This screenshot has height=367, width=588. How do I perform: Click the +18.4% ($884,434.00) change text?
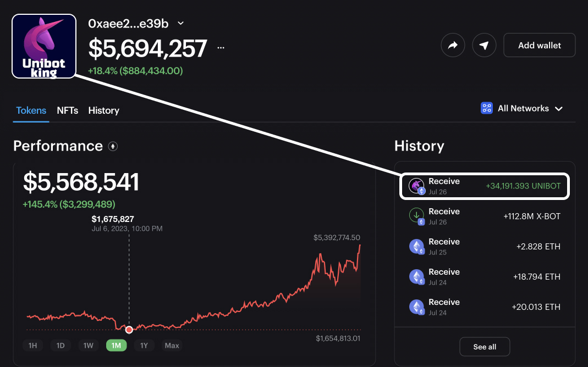click(x=135, y=71)
